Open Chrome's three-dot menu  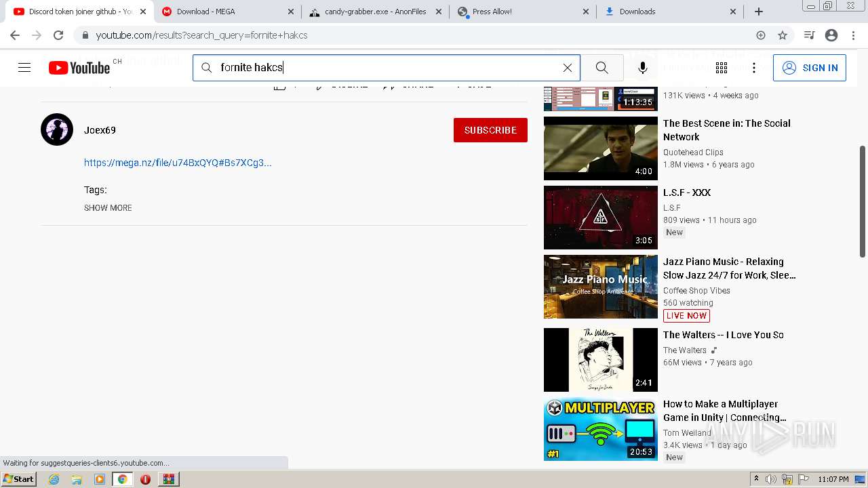854,35
